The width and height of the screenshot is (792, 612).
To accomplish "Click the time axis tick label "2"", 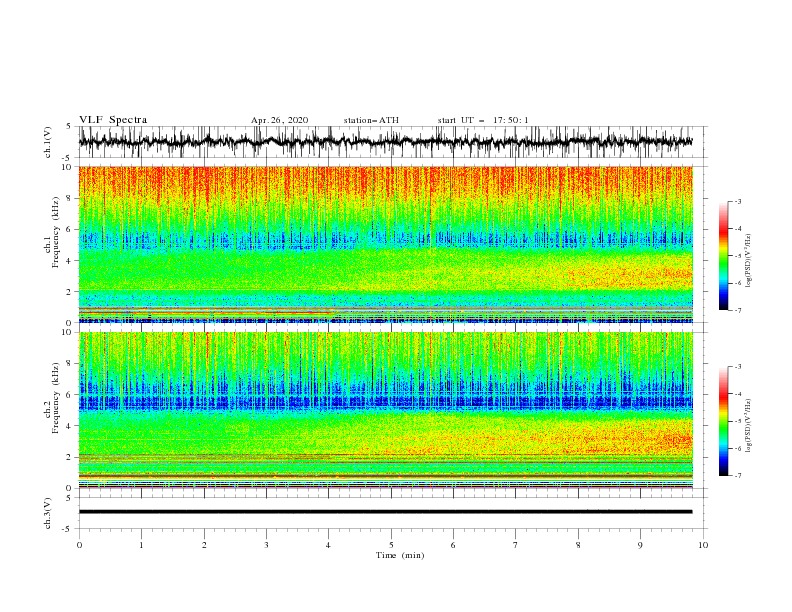I will pyautogui.click(x=204, y=545).
